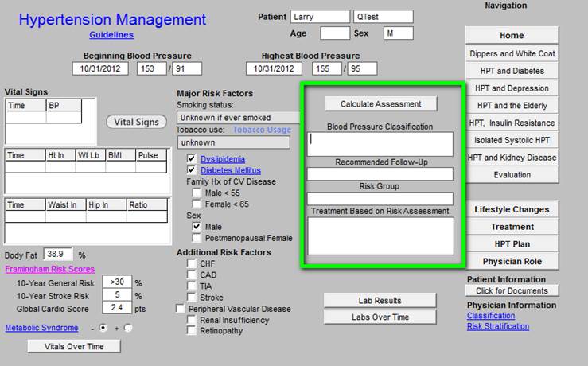Screen dimensions: 588x366
Task: Open Dippers and White Coat page
Action: pos(512,53)
